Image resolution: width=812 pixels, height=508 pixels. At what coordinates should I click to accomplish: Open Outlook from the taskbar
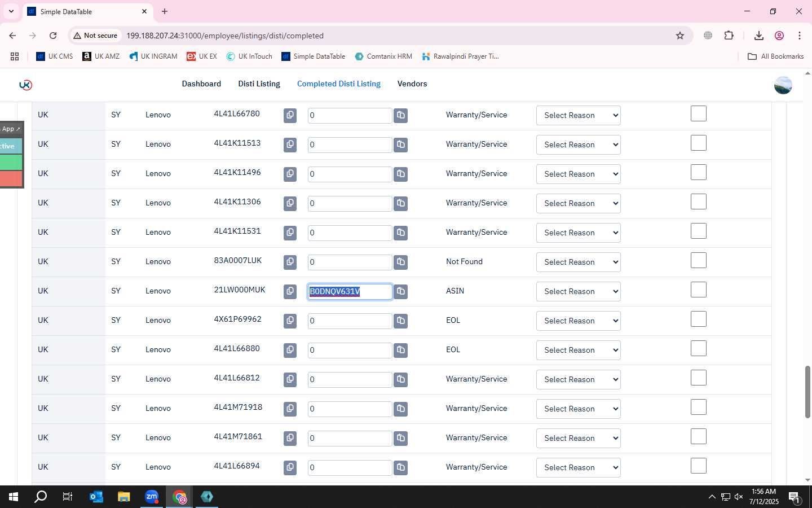(x=96, y=497)
